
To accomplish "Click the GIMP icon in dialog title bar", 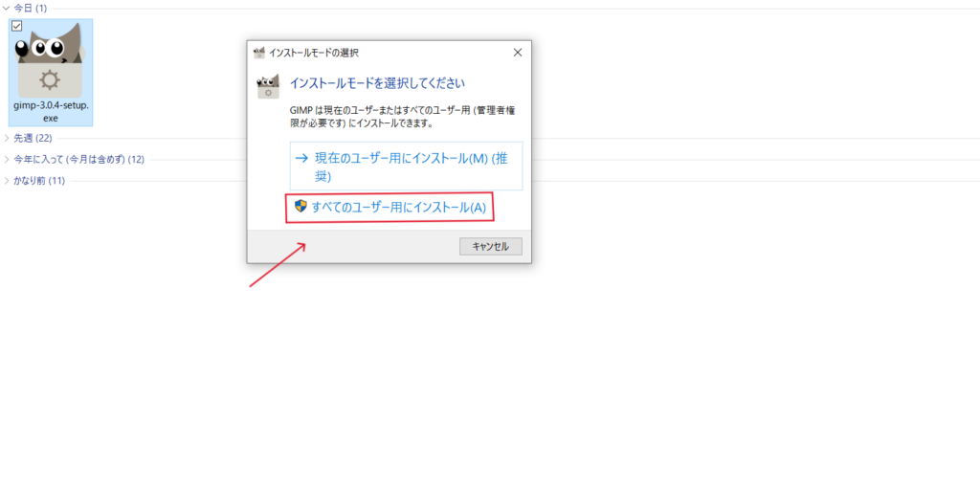I will [258, 53].
